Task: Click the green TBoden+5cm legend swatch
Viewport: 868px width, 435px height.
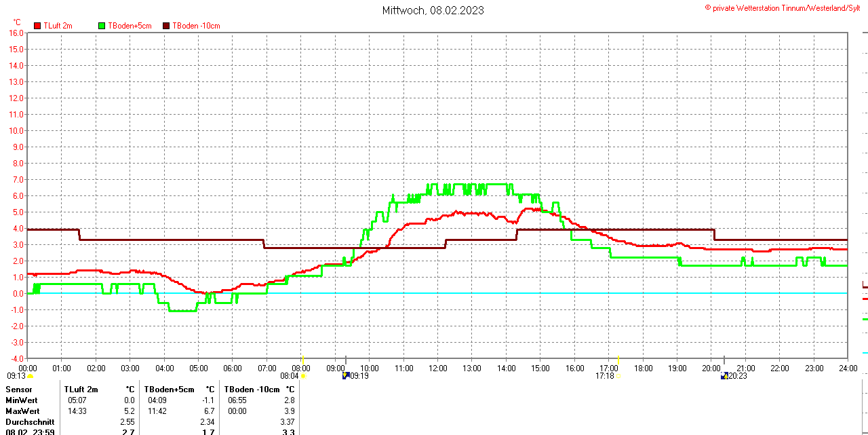Action: point(102,26)
